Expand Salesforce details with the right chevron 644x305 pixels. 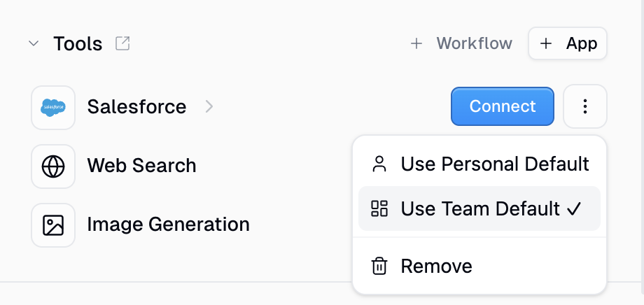tap(209, 107)
